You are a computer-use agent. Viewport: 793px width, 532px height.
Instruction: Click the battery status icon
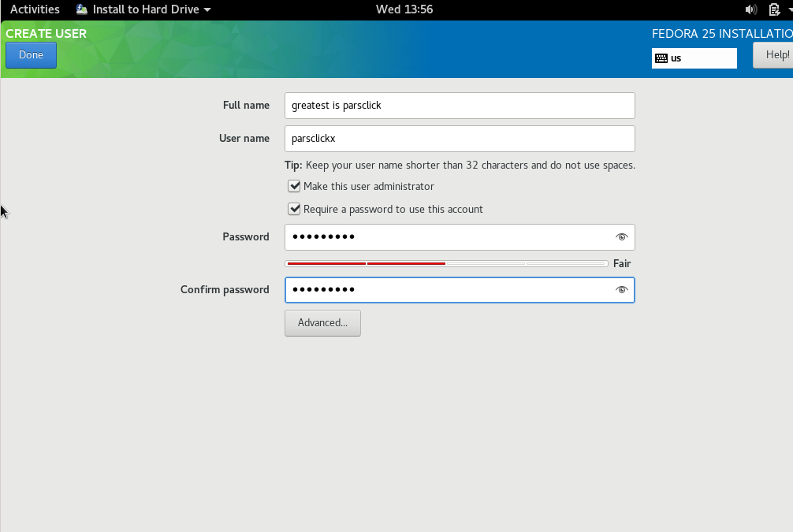(774, 9)
